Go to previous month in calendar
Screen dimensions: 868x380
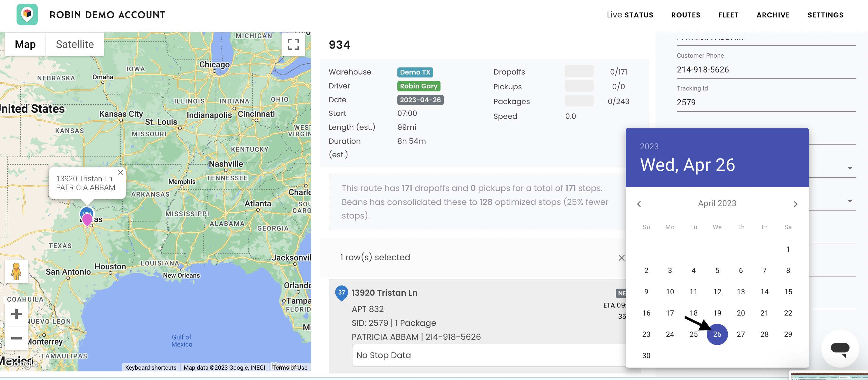[639, 204]
